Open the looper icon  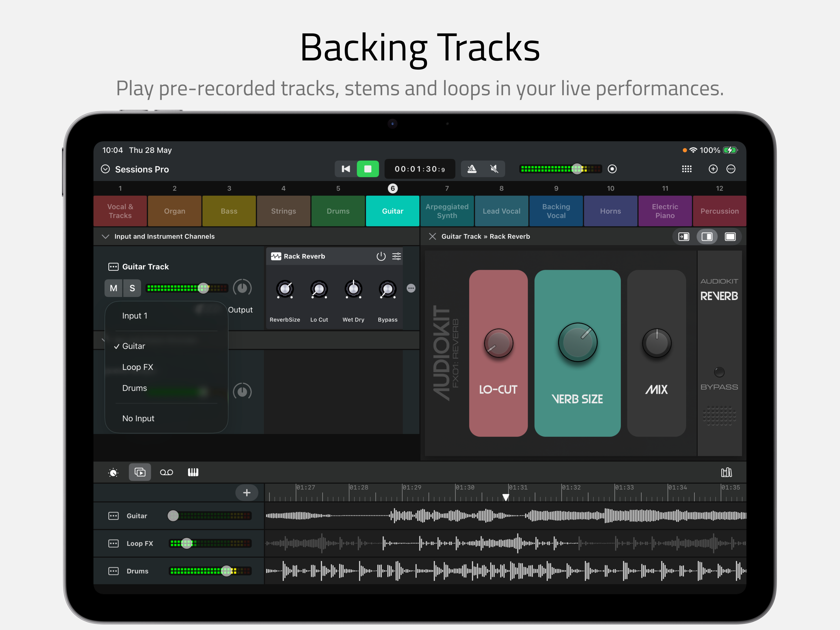(x=166, y=472)
